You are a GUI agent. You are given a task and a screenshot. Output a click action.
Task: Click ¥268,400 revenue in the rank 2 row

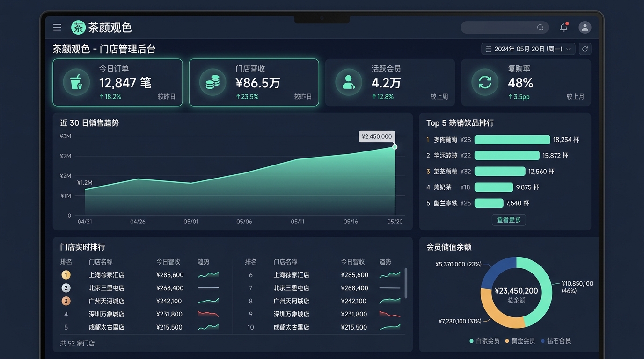point(170,288)
